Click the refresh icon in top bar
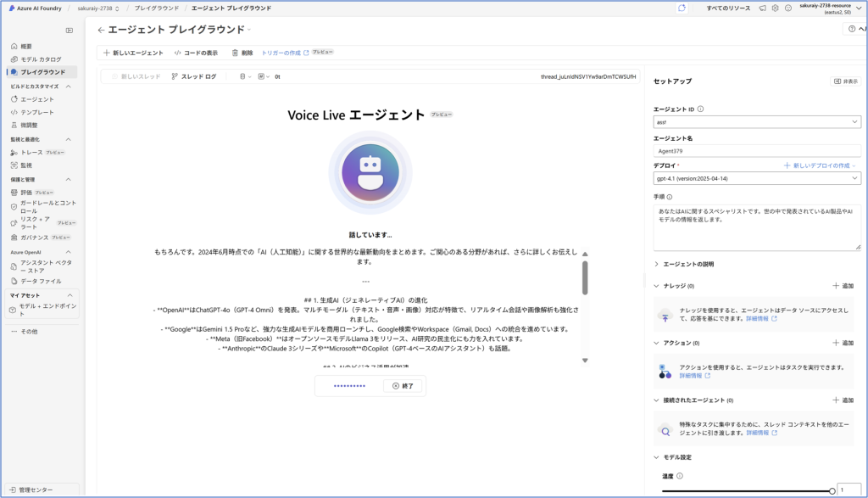The width and height of the screenshot is (868, 498). pos(682,8)
